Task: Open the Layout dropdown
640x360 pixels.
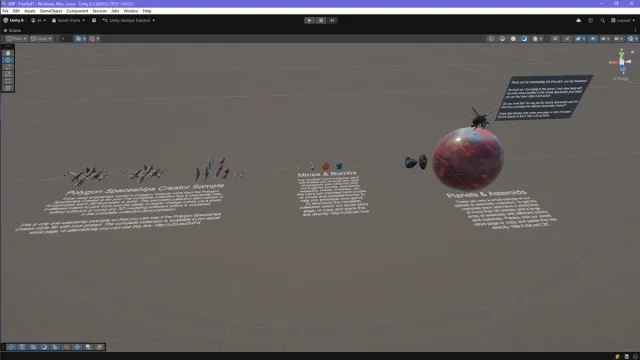Action: tap(623, 20)
